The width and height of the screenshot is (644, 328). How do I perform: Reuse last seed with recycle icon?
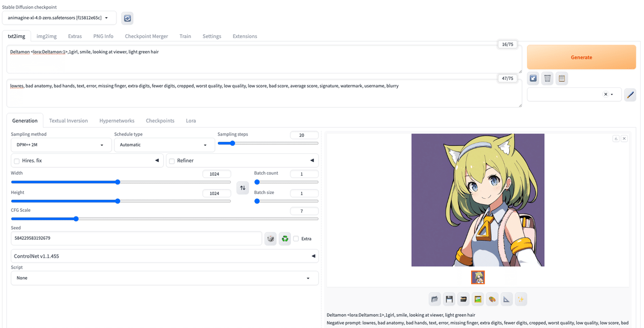(x=285, y=238)
